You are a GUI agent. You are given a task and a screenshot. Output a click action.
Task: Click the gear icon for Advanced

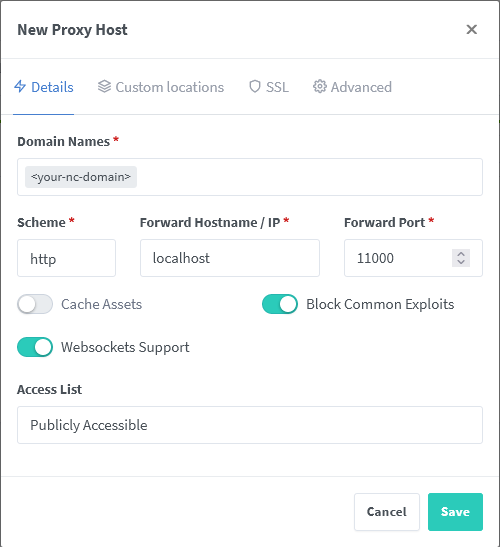coord(320,87)
